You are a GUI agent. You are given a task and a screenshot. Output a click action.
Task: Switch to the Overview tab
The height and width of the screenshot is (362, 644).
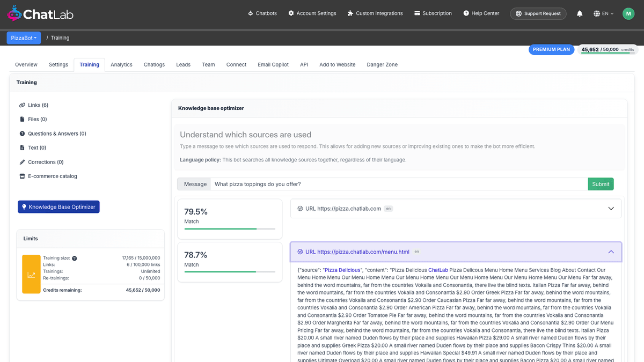point(26,64)
